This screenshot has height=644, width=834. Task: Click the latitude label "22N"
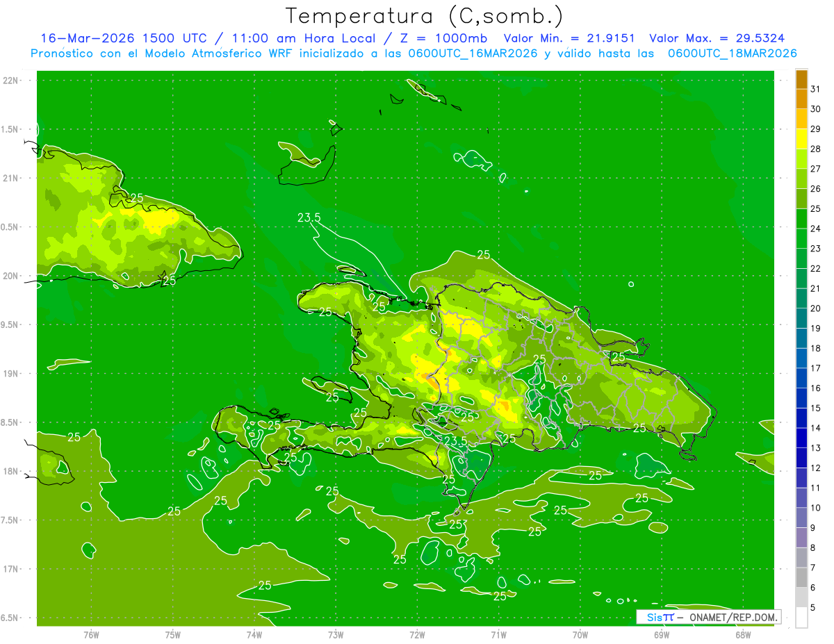11,81
